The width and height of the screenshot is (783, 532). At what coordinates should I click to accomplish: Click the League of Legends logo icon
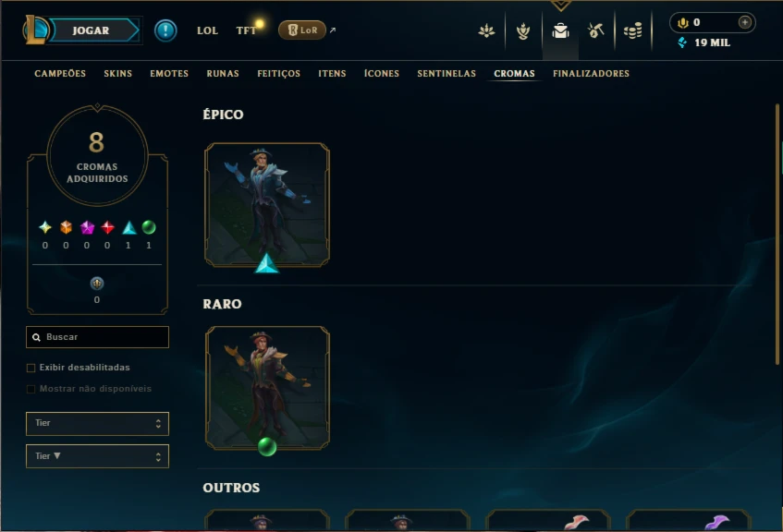[x=35, y=30]
